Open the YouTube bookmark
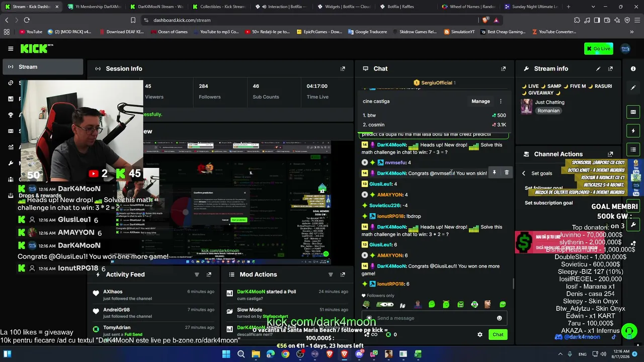 point(31,32)
